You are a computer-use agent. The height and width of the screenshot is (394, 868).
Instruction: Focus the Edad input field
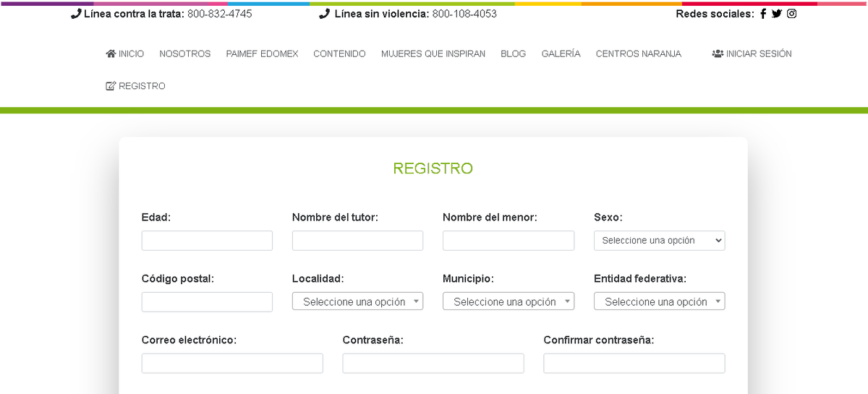207,241
